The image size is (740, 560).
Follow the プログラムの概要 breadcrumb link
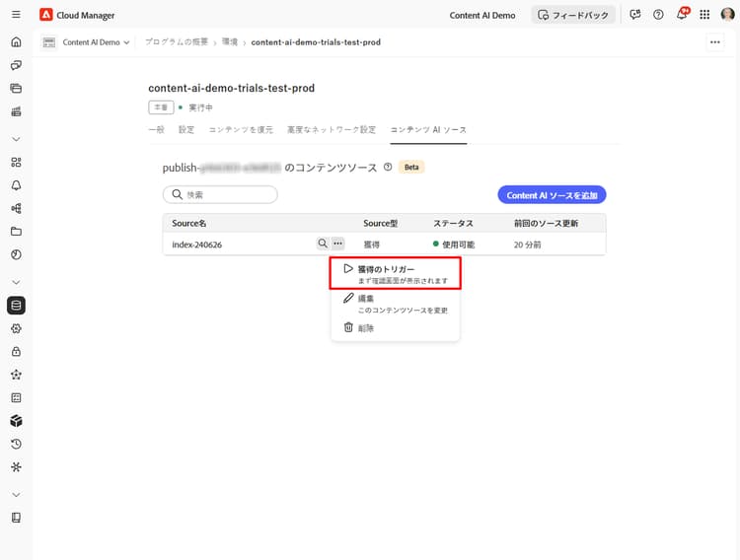177,42
